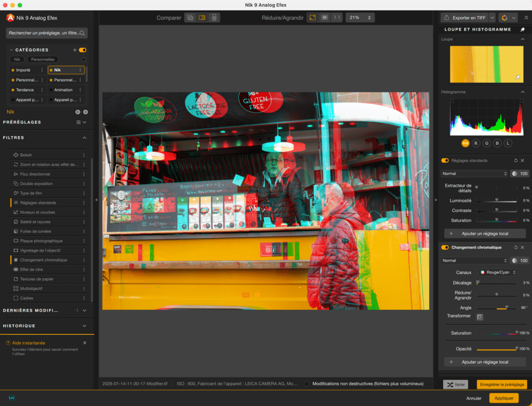Select the fit-to-screen zoom icon
Image resolution: width=532 pixels, height=406 pixels.
pyautogui.click(x=312, y=17)
